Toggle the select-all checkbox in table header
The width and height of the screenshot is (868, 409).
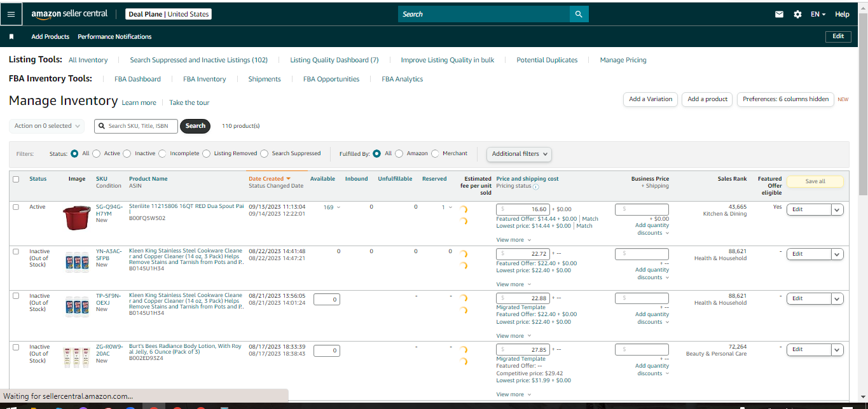click(16, 179)
